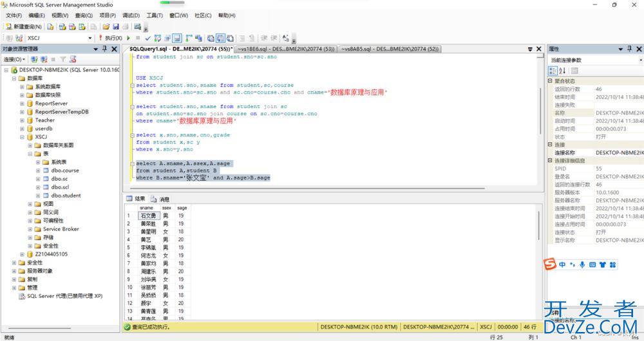This screenshot has height=341, width=644.
Task: Toggle results to grid icon
Action: point(220,38)
